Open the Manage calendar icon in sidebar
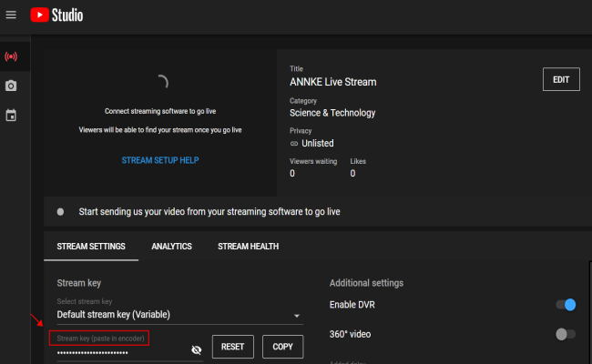 pyautogui.click(x=11, y=116)
